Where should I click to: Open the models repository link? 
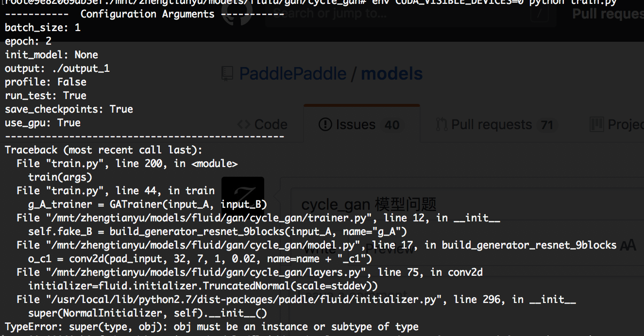pos(392,74)
